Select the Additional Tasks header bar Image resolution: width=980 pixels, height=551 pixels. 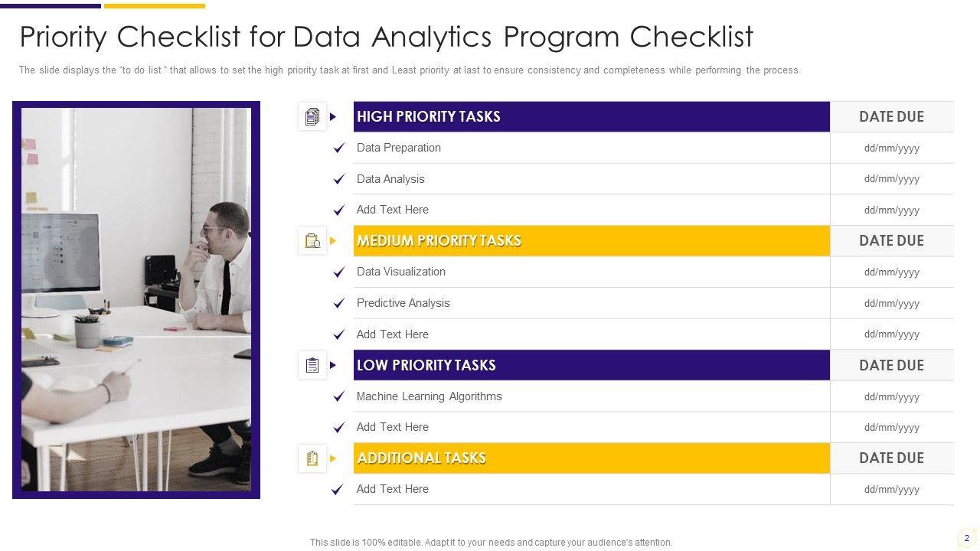tap(591, 458)
